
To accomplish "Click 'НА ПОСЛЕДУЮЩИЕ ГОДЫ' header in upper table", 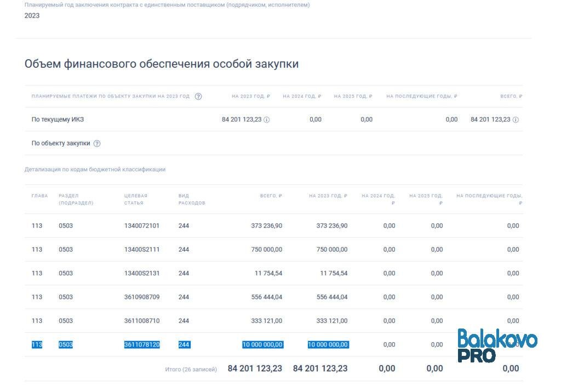I will [422, 96].
